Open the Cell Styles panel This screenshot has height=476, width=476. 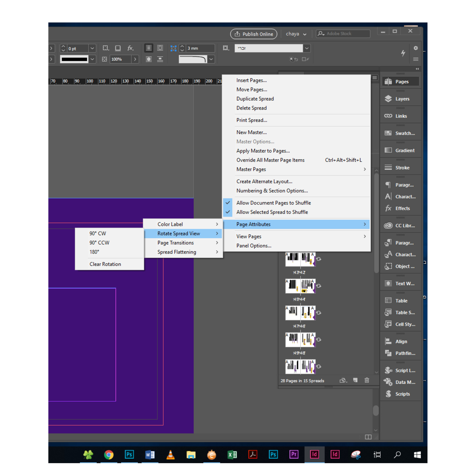400,324
